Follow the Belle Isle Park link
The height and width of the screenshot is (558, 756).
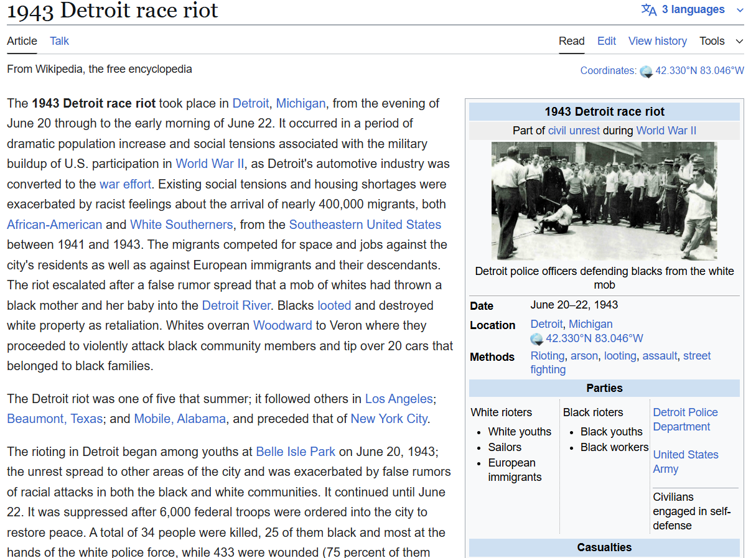tap(296, 452)
